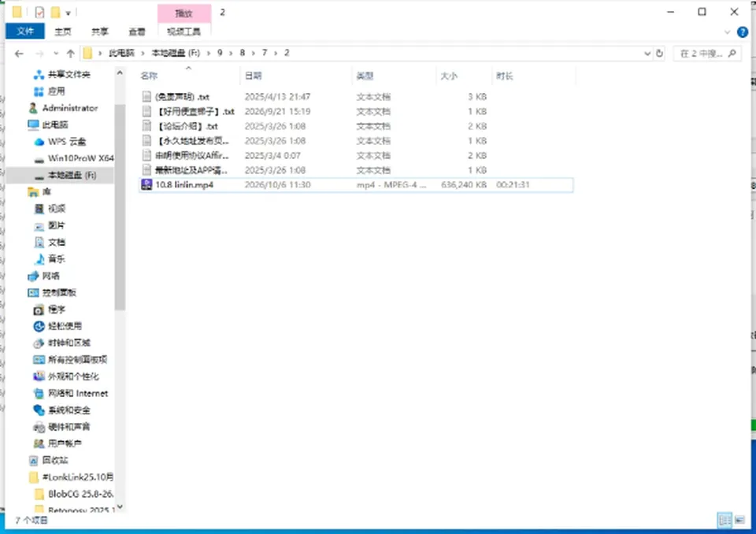Switch to the 查看 ribbon tab
The height and width of the screenshot is (534, 756).
pos(137,32)
